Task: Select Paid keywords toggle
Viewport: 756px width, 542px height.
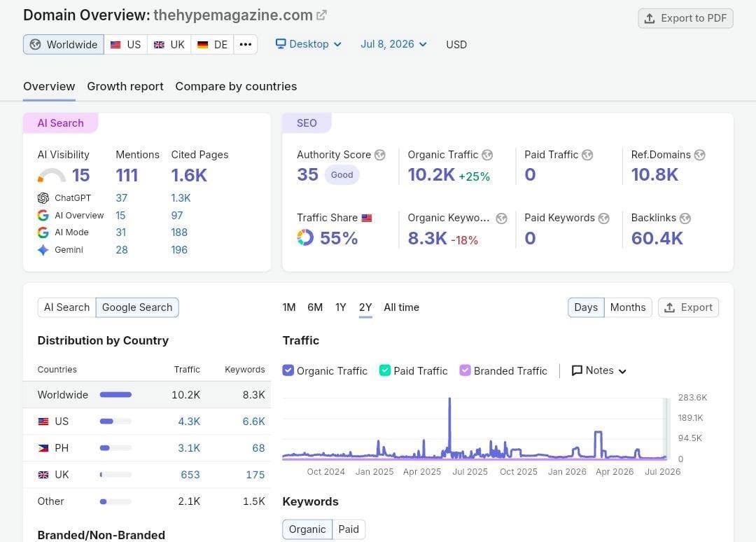Action: [x=349, y=529]
